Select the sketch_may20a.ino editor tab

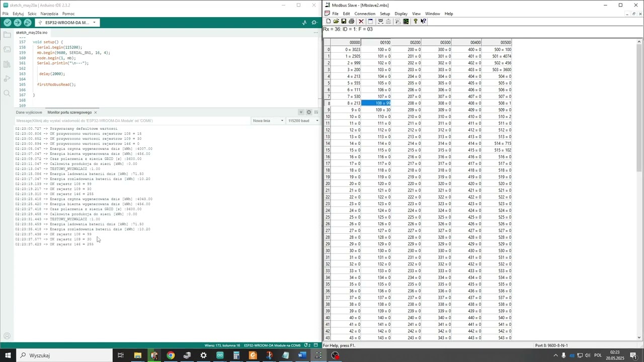pyautogui.click(x=32, y=32)
